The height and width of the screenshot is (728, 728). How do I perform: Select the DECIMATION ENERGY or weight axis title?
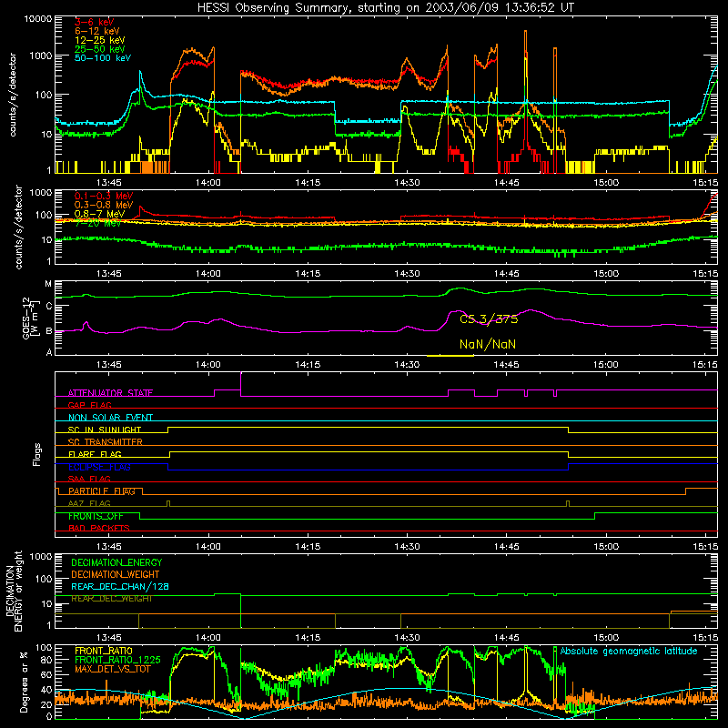[x=14, y=591]
